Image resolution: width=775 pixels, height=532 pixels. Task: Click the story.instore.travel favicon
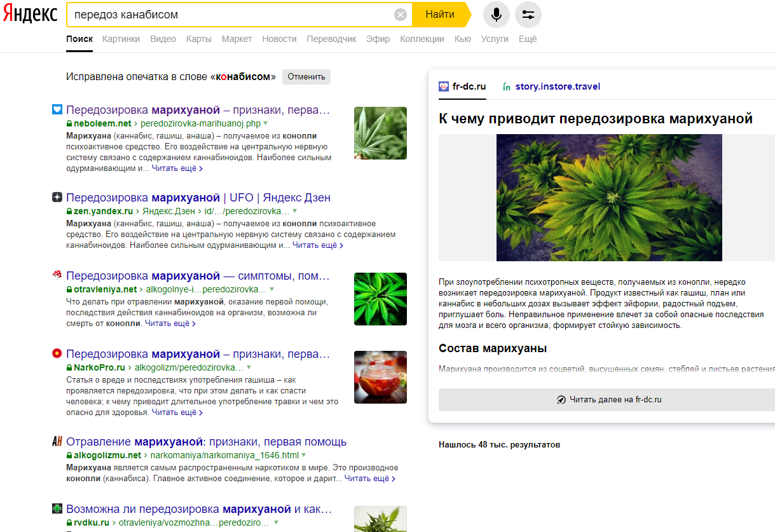pos(507,86)
